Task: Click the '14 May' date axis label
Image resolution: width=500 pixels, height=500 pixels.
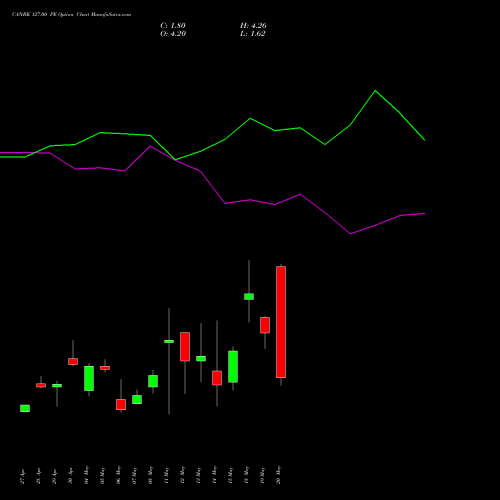Action: tap(215, 475)
